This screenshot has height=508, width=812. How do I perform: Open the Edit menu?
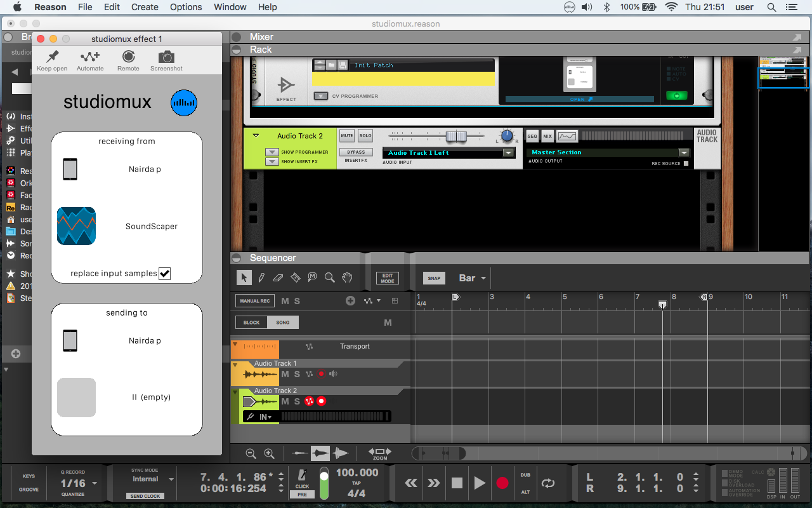pyautogui.click(x=112, y=7)
